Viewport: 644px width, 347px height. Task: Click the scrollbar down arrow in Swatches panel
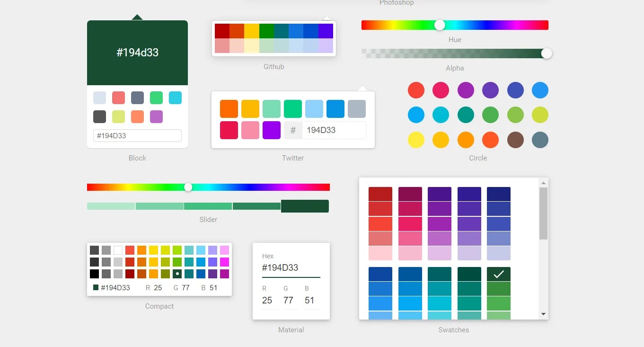click(x=543, y=314)
